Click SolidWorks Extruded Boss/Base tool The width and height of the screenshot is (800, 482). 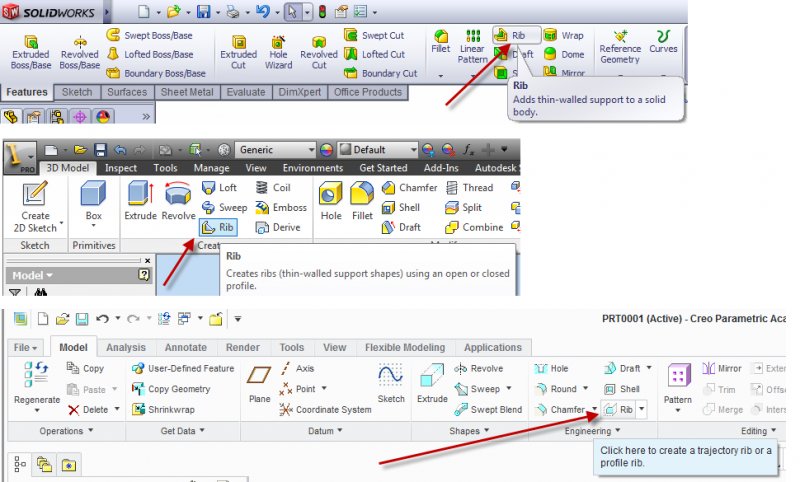31,52
